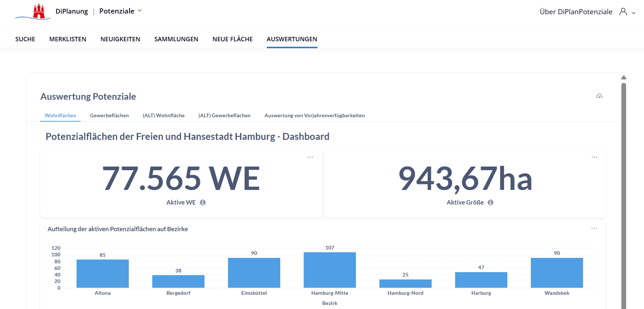Open the (ALT) Wohnfläche tab
This screenshot has height=309, width=644.
coord(163,115)
